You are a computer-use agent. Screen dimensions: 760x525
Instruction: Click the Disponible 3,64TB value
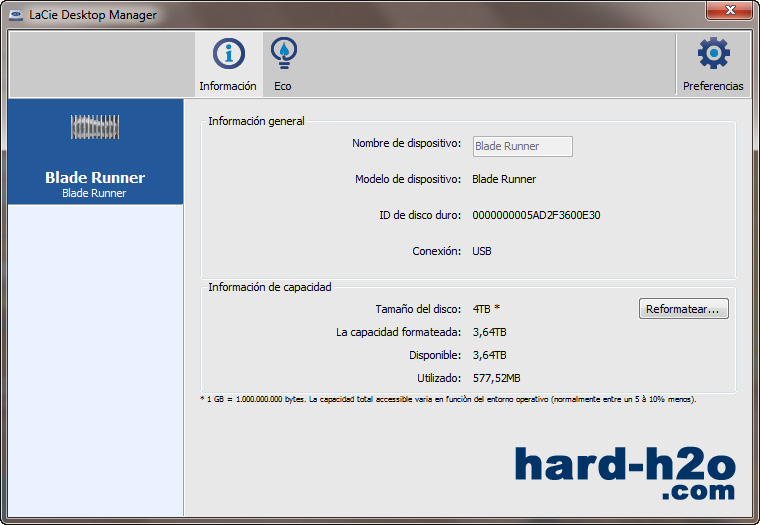[x=490, y=355]
